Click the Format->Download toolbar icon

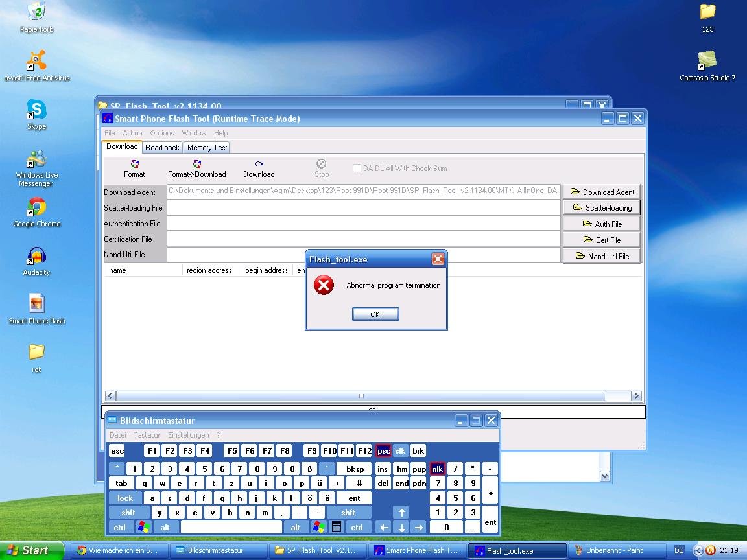point(196,164)
